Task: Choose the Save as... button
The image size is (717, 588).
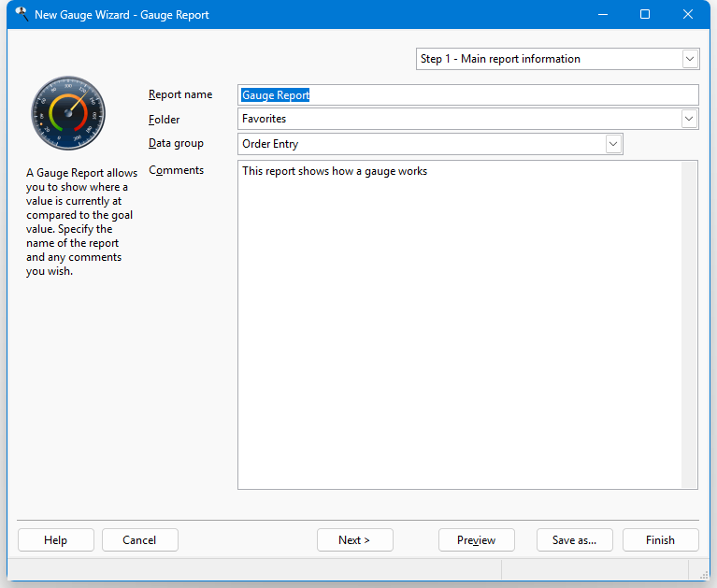Action: (574, 539)
